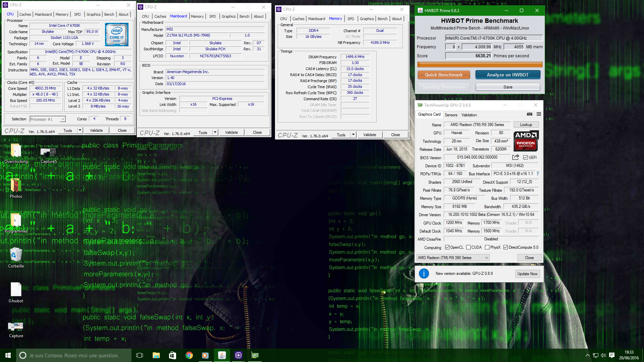
Task: Open GPU-Z hamburger menu icon
Action: tap(539, 114)
